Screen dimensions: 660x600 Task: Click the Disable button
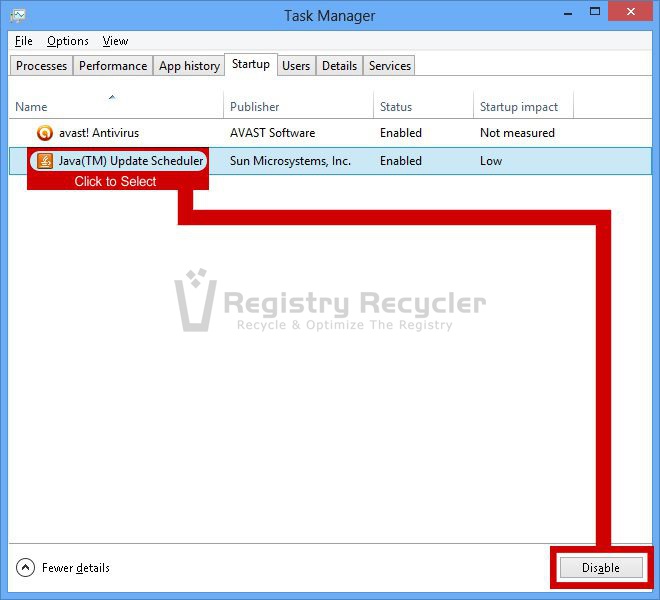tap(601, 568)
